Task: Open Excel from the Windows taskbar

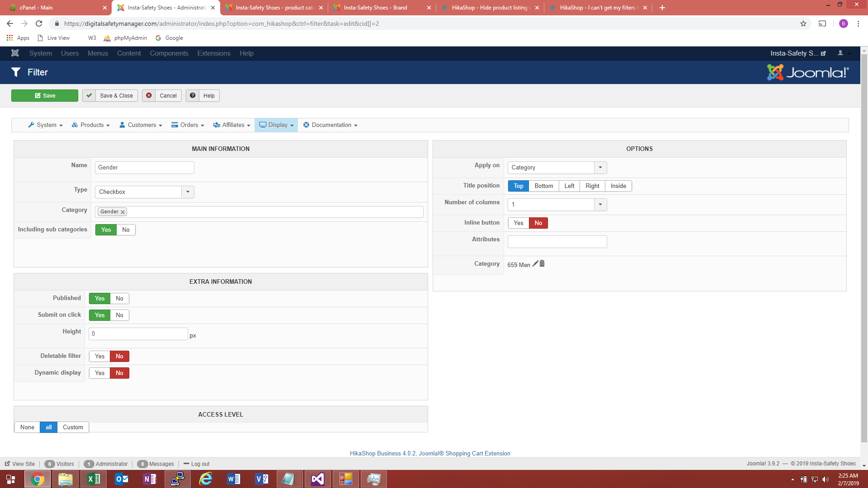Action: tap(94, 479)
